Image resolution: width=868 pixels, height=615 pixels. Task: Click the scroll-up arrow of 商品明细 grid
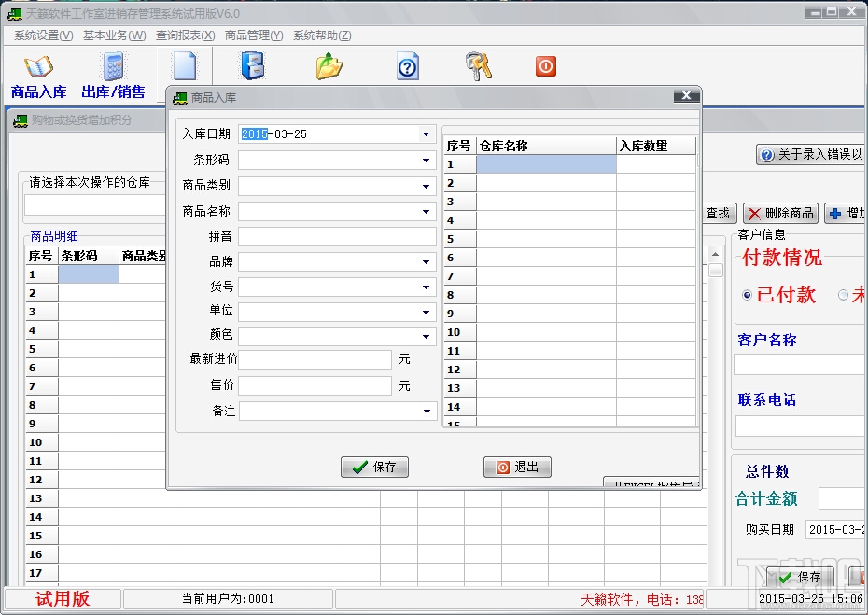(x=715, y=254)
